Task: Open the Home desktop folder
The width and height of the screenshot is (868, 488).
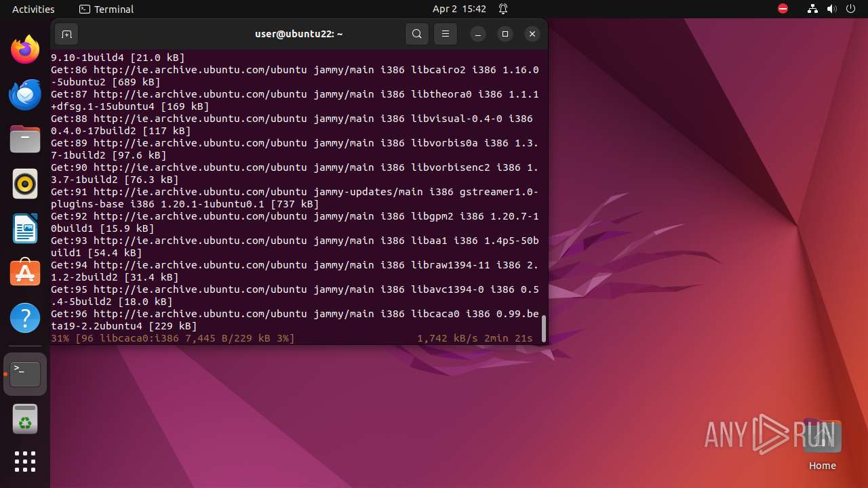Action: click(822, 445)
